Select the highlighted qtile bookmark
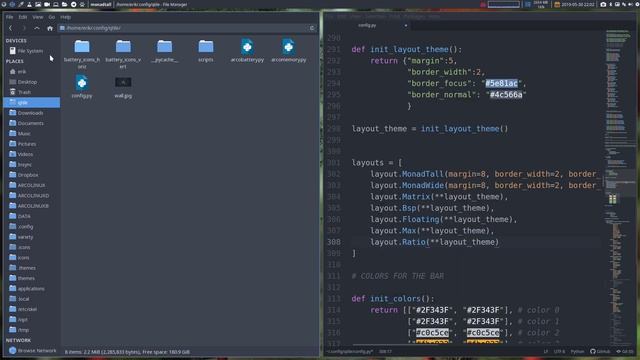This screenshot has height=360, width=640. pos(31,102)
